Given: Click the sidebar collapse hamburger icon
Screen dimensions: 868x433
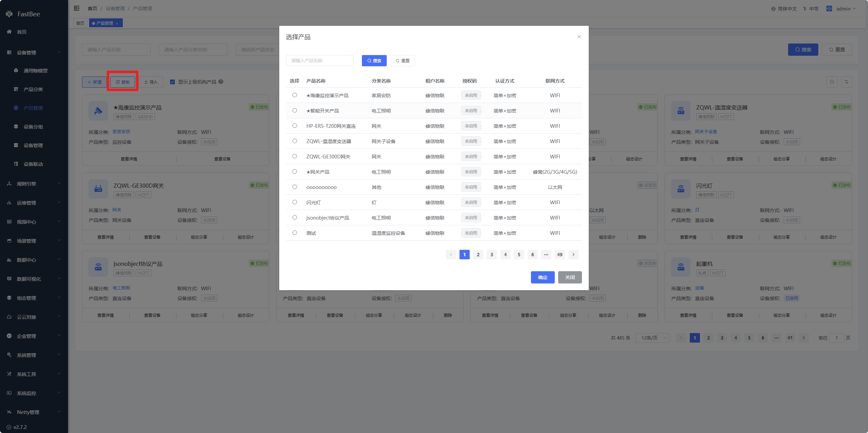Looking at the screenshot, I should click(77, 8).
